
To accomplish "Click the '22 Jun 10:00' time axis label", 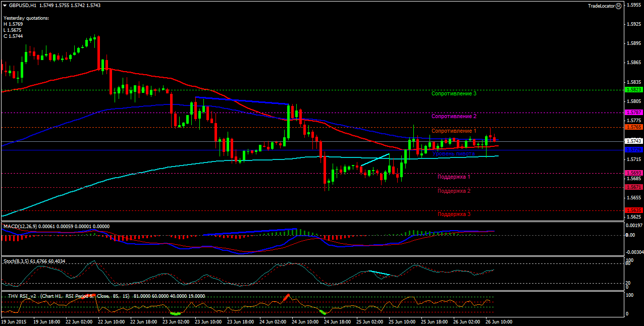I will tap(111, 321).
